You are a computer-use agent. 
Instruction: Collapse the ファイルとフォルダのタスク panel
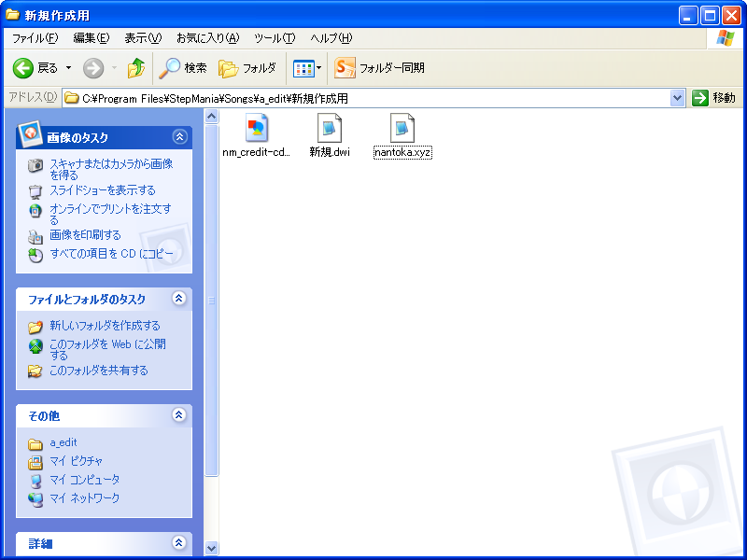pos(179,299)
